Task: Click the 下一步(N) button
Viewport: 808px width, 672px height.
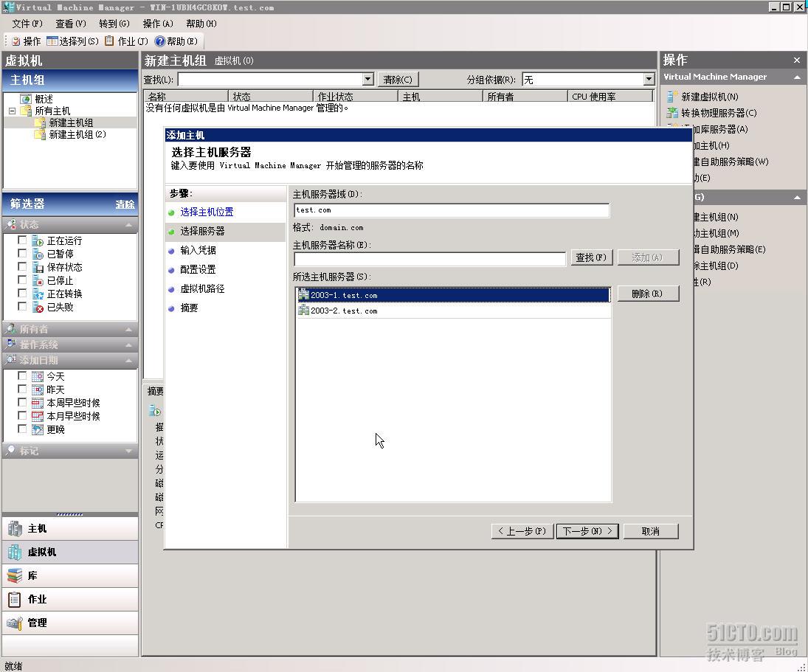Action: [x=587, y=531]
